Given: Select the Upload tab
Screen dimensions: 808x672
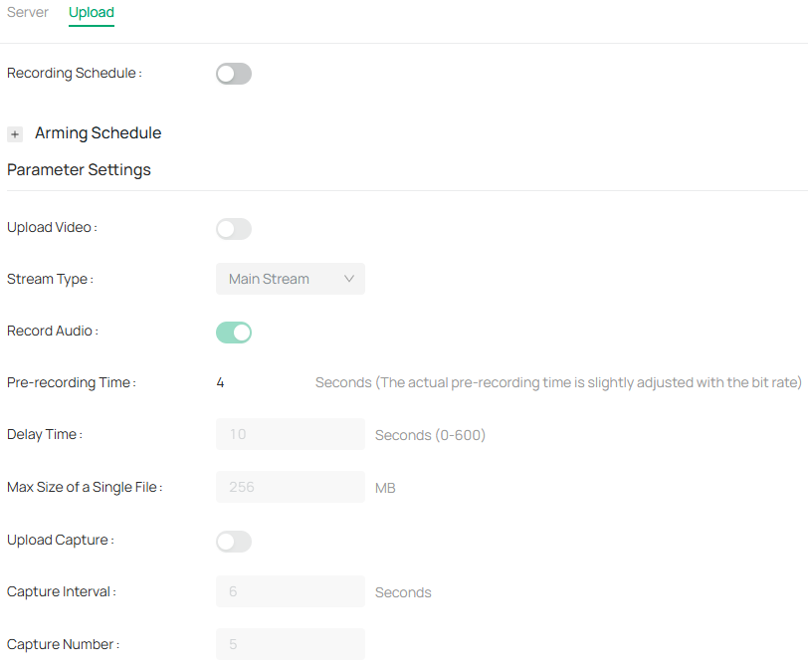Looking at the screenshot, I should [92, 13].
